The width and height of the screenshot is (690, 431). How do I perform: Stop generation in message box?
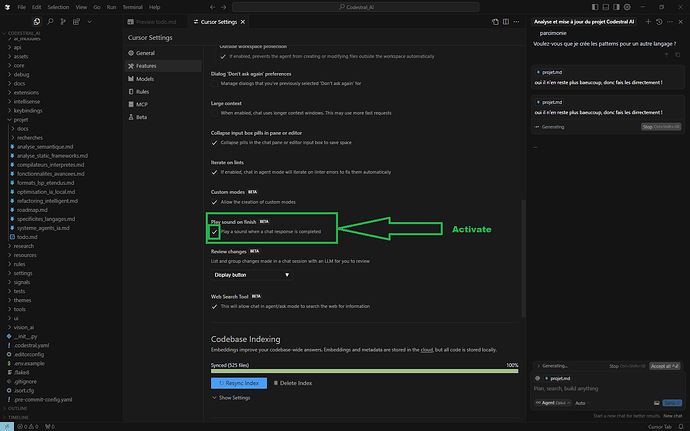tap(661, 127)
